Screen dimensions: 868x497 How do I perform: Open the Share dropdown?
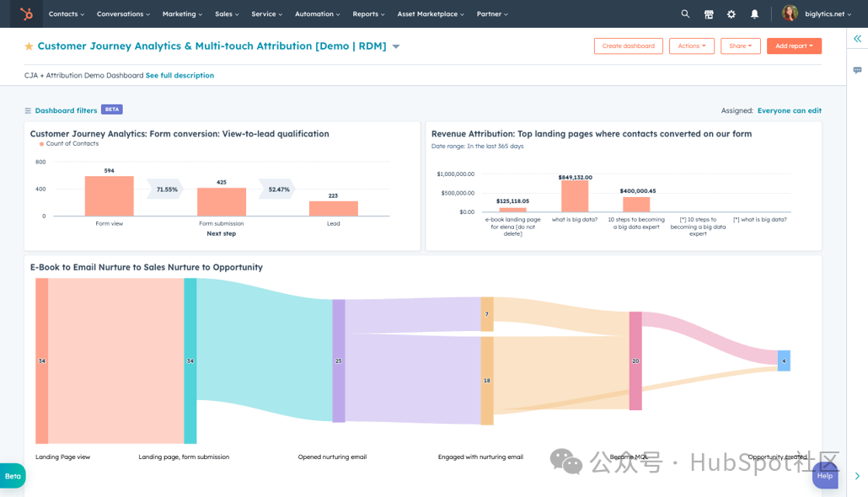click(x=740, y=46)
